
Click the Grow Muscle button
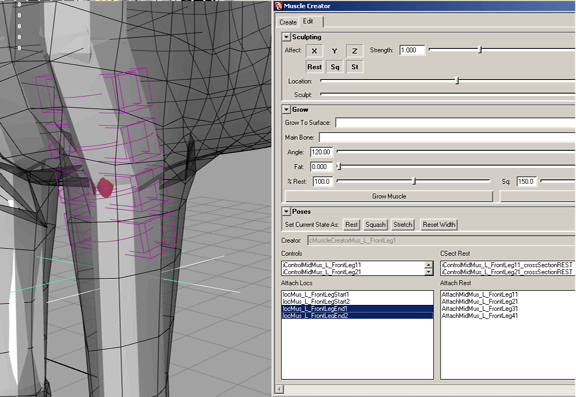pyautogui.click(x=389, y=196)
